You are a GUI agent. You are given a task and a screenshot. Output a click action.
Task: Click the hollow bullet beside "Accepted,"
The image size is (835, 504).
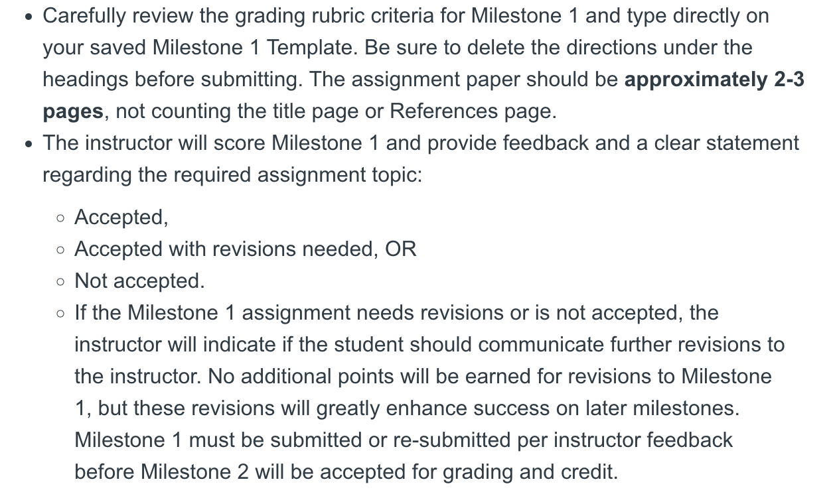coord(61,218)
